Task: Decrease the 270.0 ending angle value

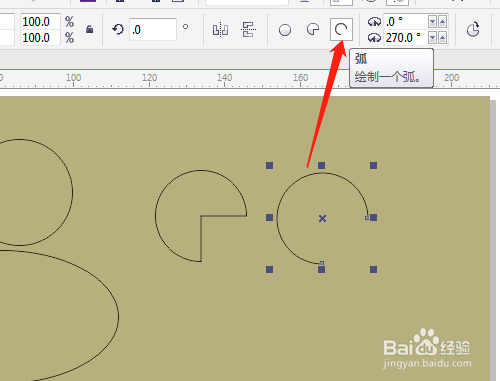Action: pos(432,38)
